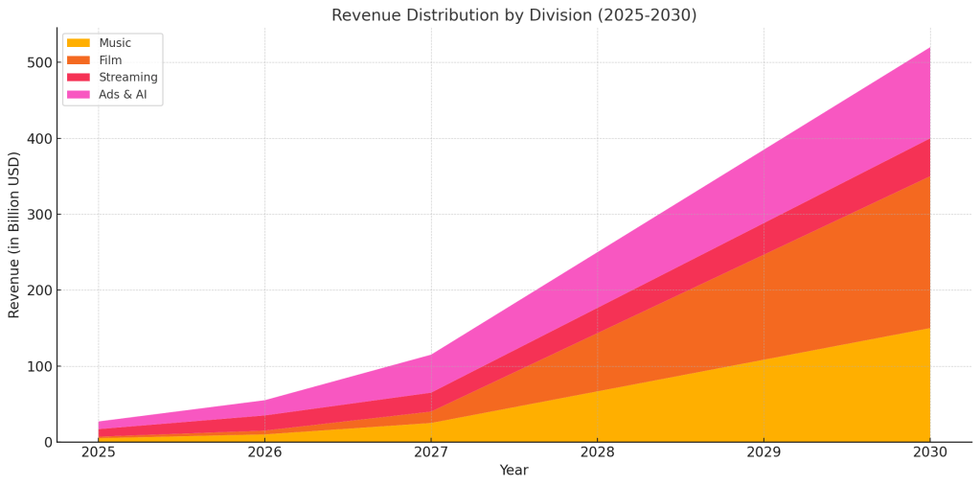Click the red Streaming legend swatch

(79, 78)
